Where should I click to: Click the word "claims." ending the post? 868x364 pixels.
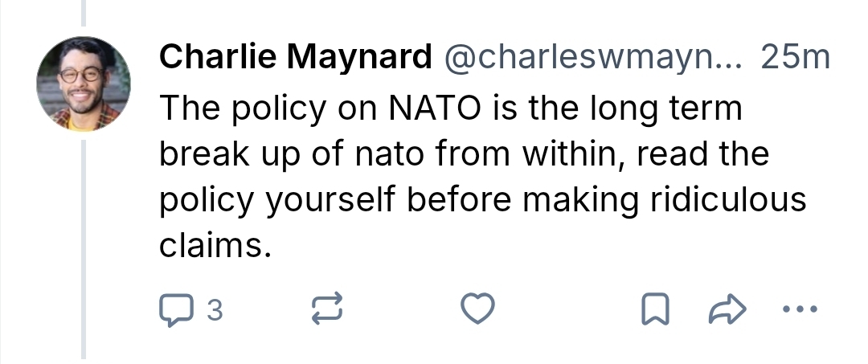tap(212, 246)
